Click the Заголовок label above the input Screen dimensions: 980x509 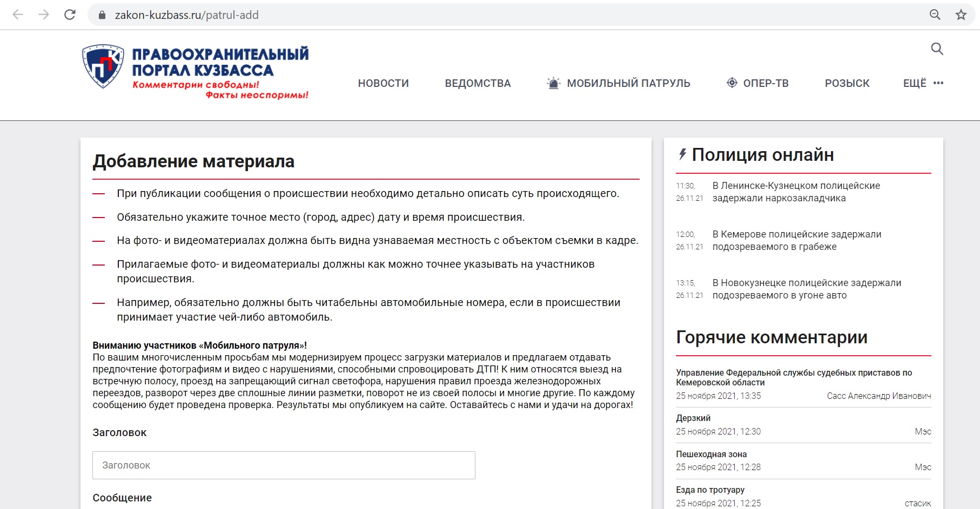[119, 432]
